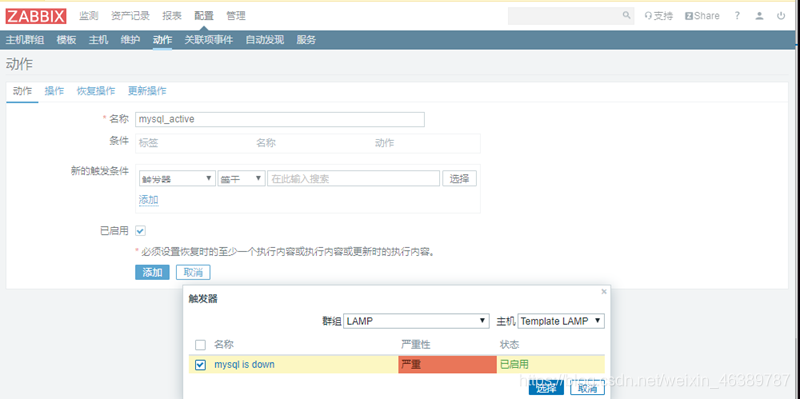
Task: Open the 配置 top menu
Action: [x=204, y=16]
